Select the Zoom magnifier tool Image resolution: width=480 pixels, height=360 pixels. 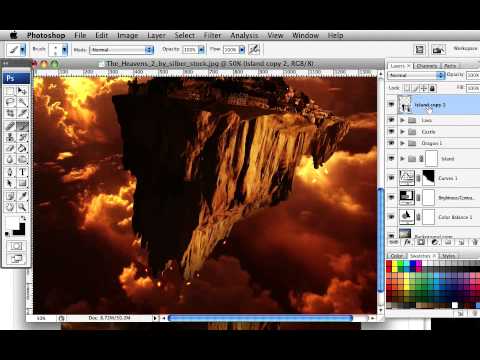[22, 207]
